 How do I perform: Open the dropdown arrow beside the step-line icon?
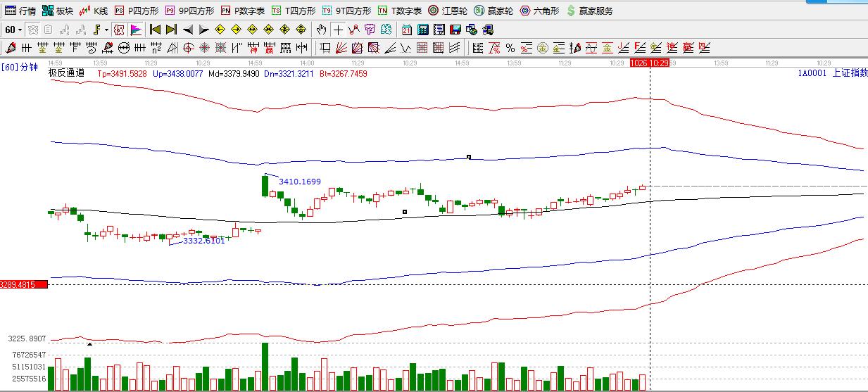[x=106, y=30]
